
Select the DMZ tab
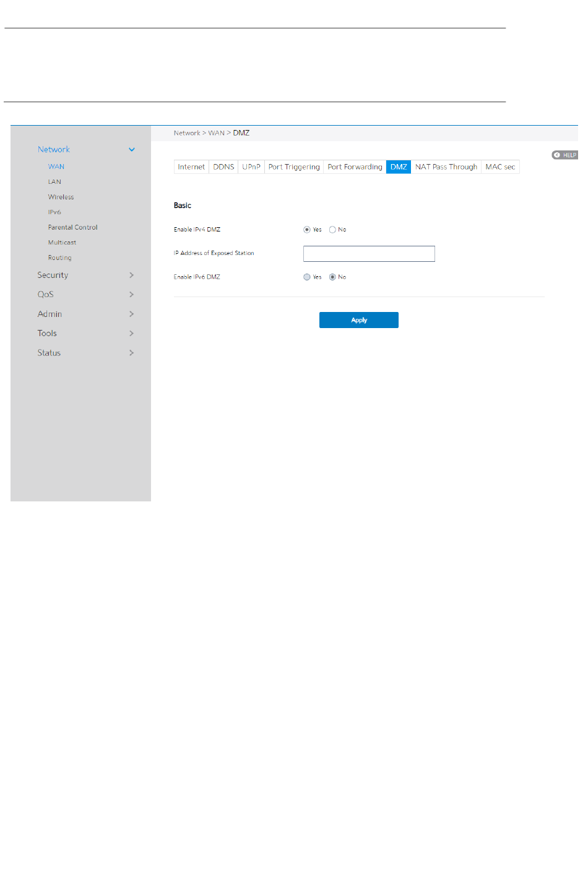click(x=399, y=167)
